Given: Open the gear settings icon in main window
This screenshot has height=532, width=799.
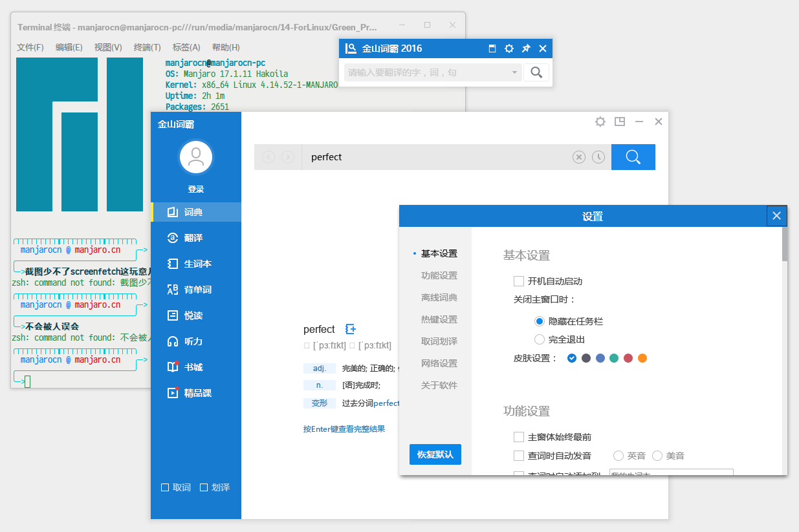Looking at the screenshot, I should [600, 122].
